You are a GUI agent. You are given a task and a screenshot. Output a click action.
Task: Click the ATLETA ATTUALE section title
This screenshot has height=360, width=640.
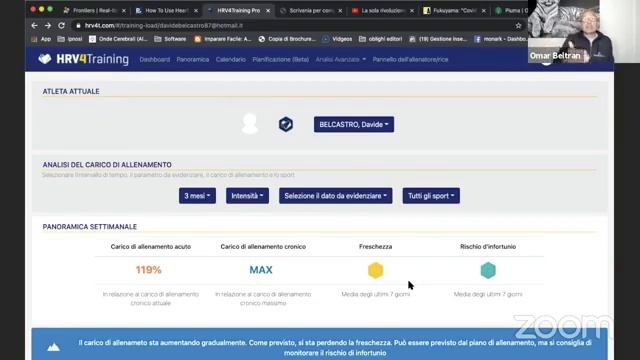71,91
